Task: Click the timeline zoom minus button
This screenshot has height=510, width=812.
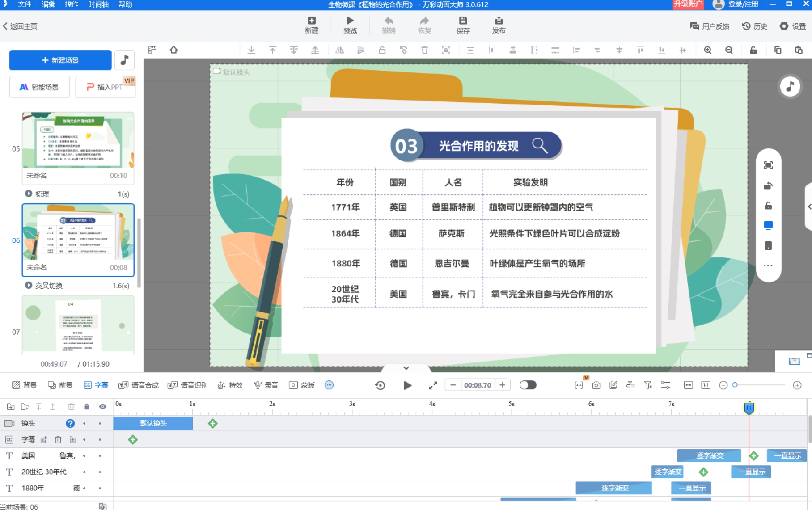Action: [723, 385]
